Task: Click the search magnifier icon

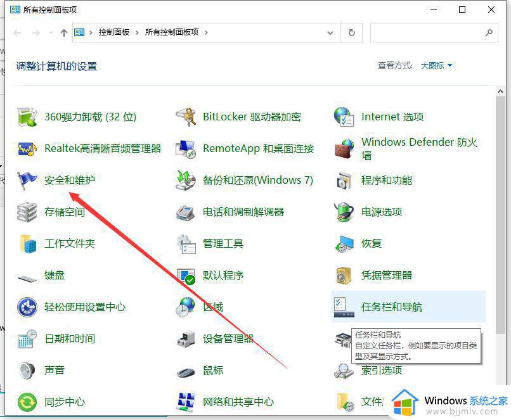Action: 489,32
